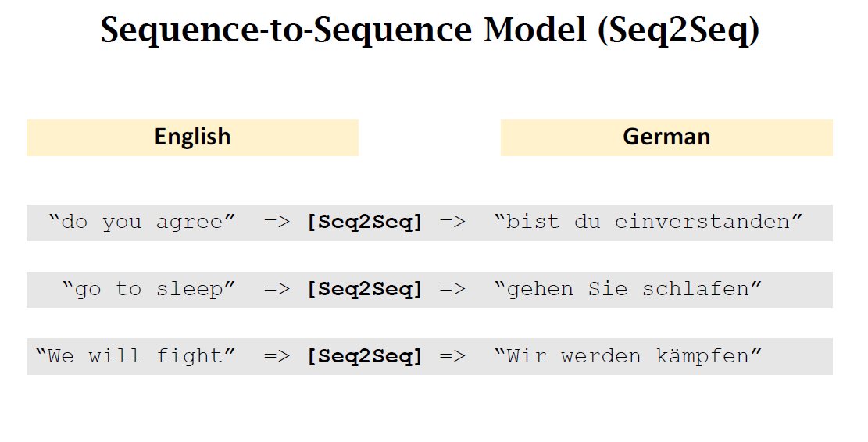
Task: Click the word "bist" in the German output
Action: [533, 222]
